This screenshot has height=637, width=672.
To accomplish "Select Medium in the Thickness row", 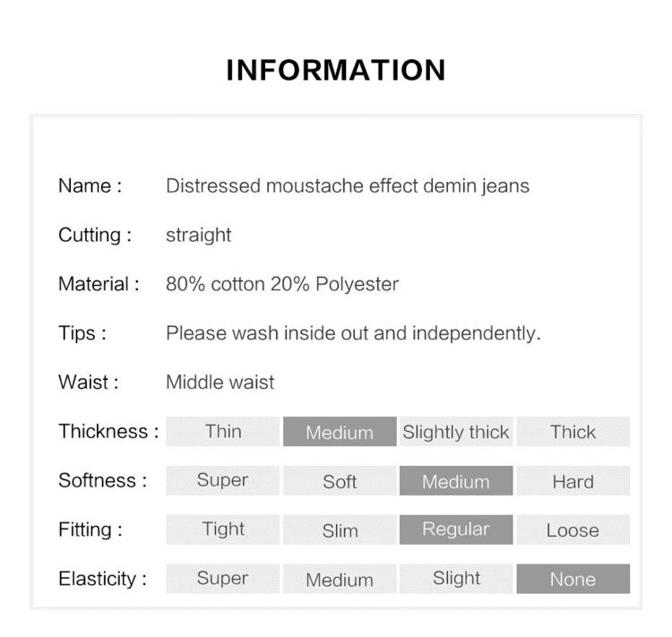I will click(x=340, y=431).
